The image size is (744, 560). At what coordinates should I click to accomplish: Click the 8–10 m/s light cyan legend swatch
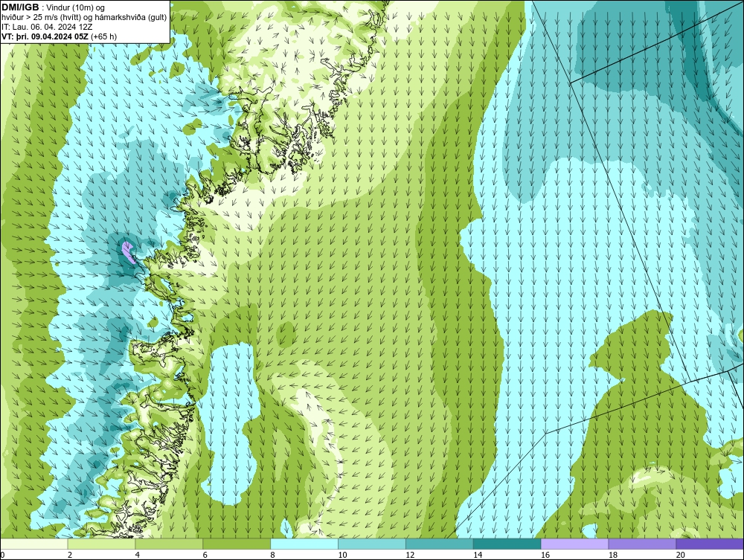pyautogui.click(x=304, y=544)
